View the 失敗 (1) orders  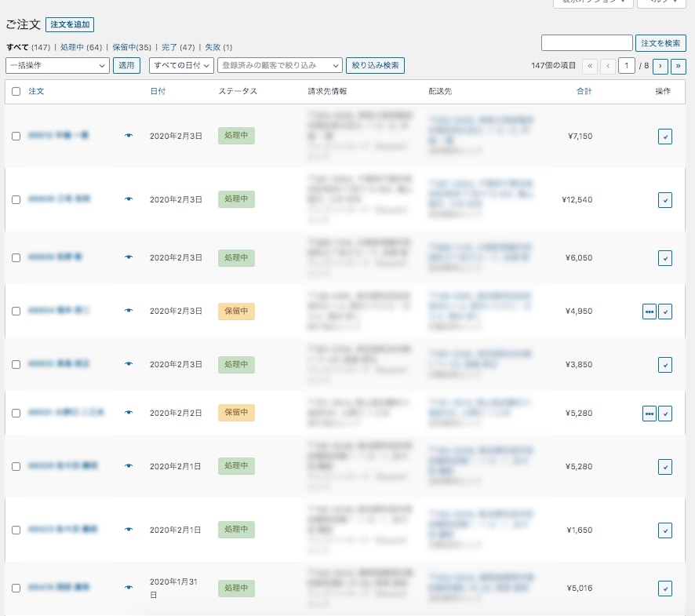(219, 47)
